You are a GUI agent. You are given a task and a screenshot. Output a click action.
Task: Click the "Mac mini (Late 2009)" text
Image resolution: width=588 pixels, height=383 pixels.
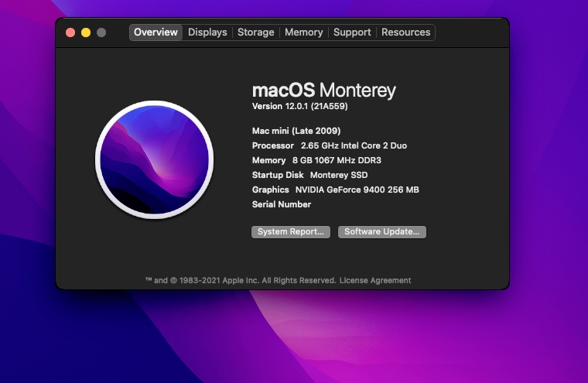pyautogui.click(x=296, y=131)
